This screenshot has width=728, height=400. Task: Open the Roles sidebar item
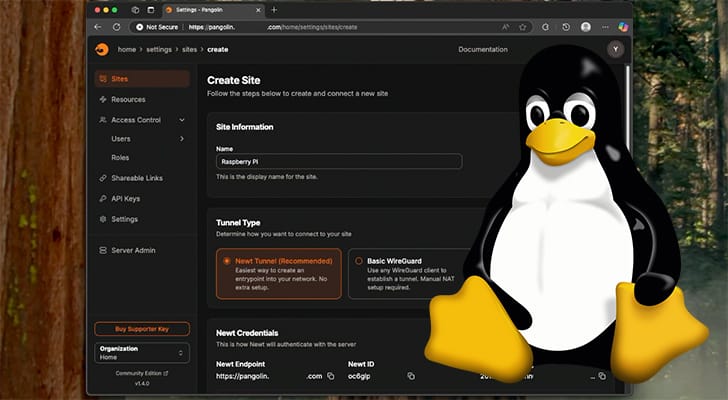coord(120,158)
